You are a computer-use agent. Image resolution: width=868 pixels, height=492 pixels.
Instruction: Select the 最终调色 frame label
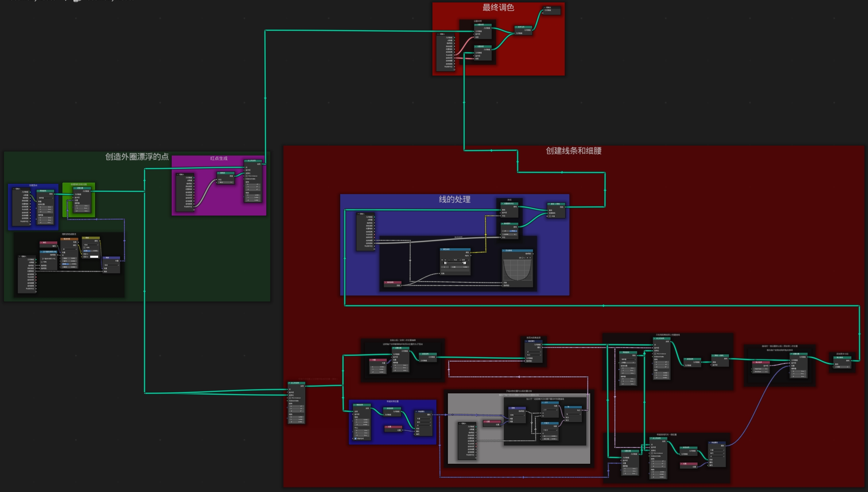498,8
